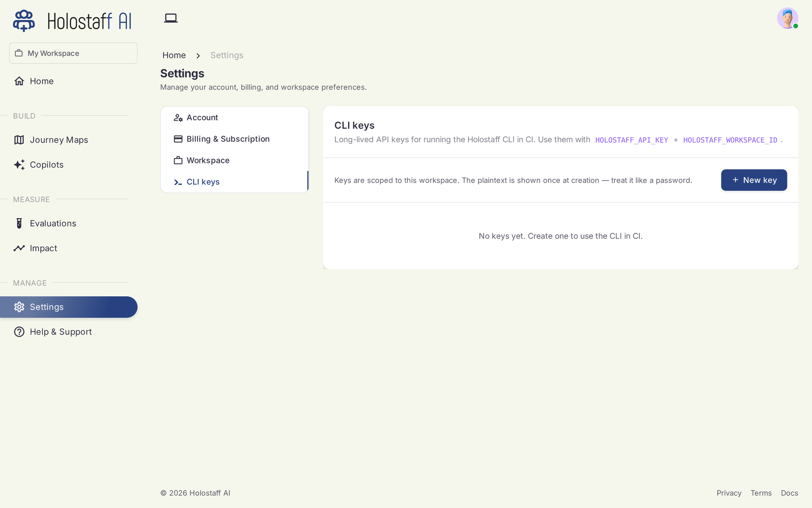Click the CLI keys panel heading
Image resolution: width=812 pixels, height=508 pixels.
point(354,125)
